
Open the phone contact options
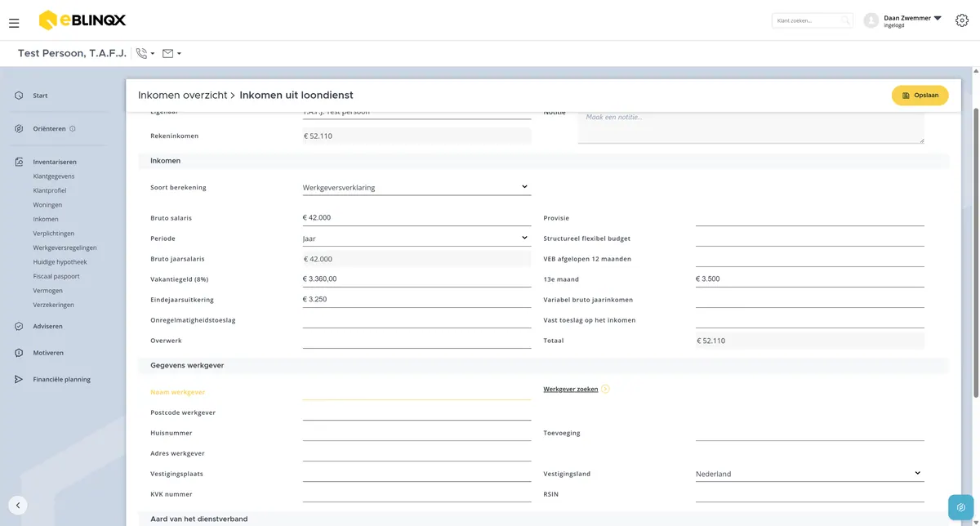pyautogui.click(x=145, y=54)
